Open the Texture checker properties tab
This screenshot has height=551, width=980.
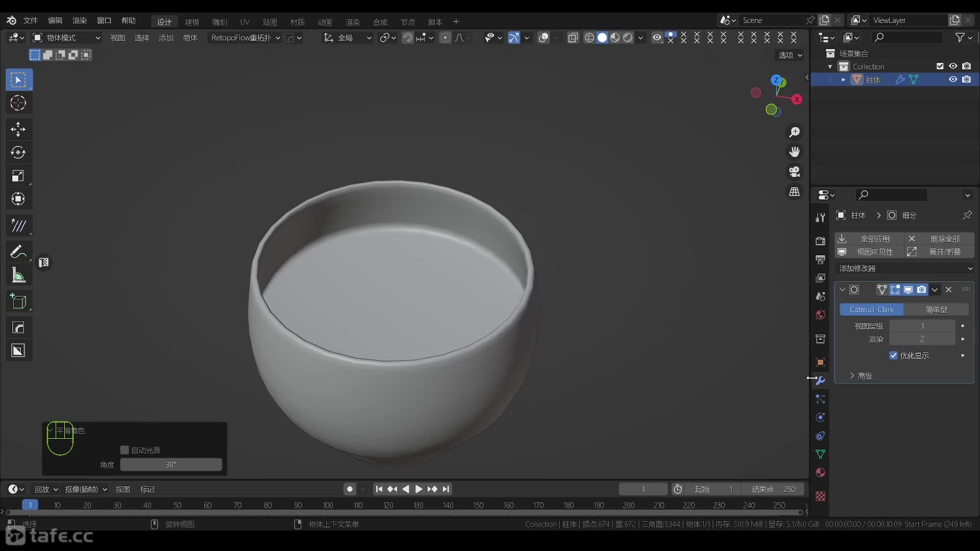(x=820, y=496)
